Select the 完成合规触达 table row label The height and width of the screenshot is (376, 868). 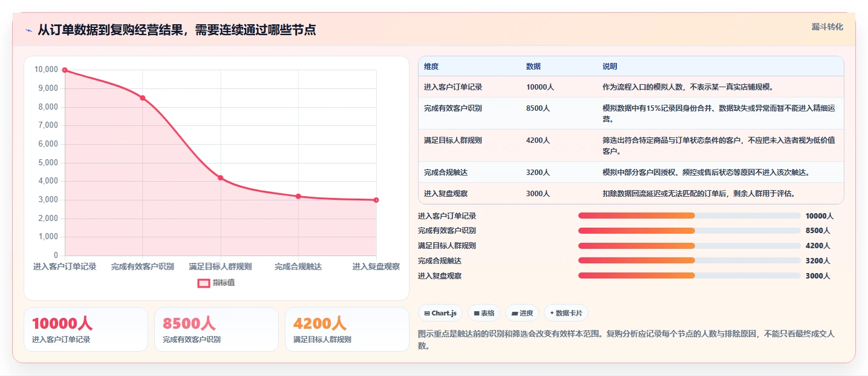[x=446, y=172]
